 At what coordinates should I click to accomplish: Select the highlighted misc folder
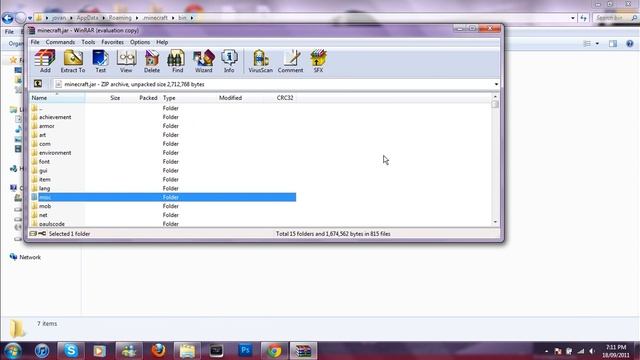[163, 197]
